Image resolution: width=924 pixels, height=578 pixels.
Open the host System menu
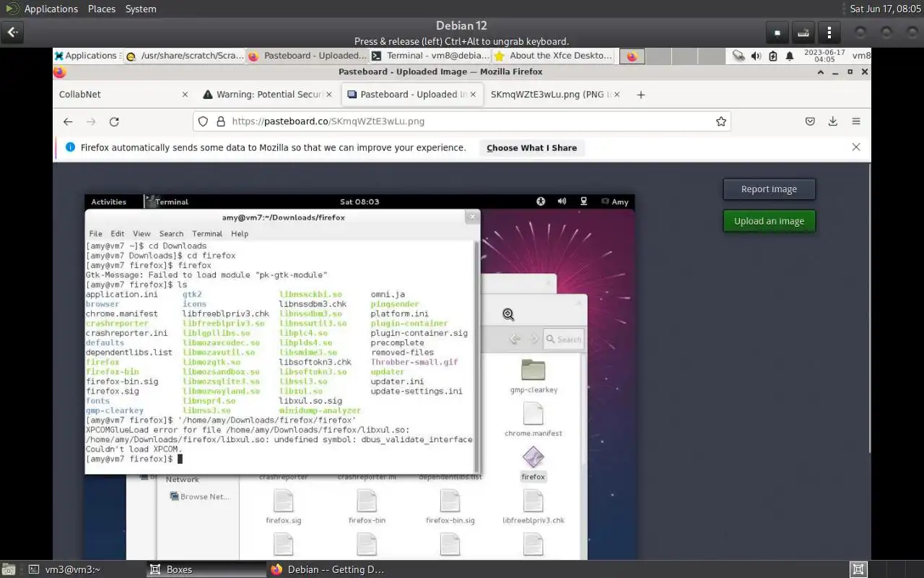[141, 9]
